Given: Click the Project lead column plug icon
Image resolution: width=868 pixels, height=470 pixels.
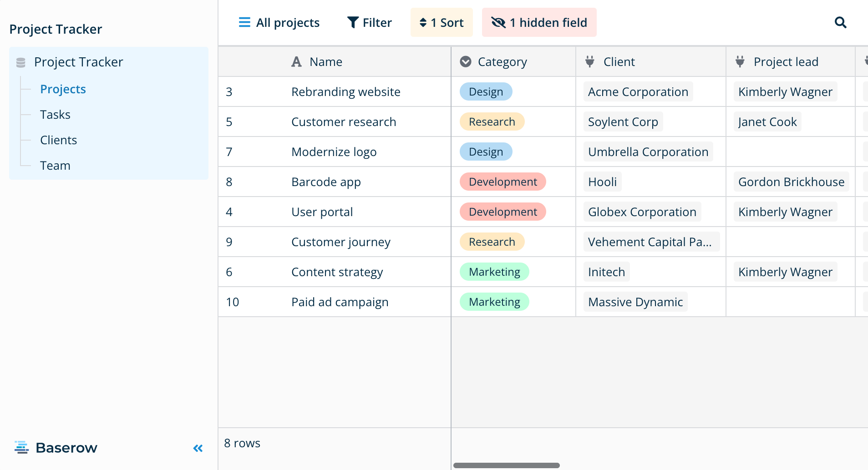Looking at the screenshot, I should pyautogui.click(x=740, y=61).
